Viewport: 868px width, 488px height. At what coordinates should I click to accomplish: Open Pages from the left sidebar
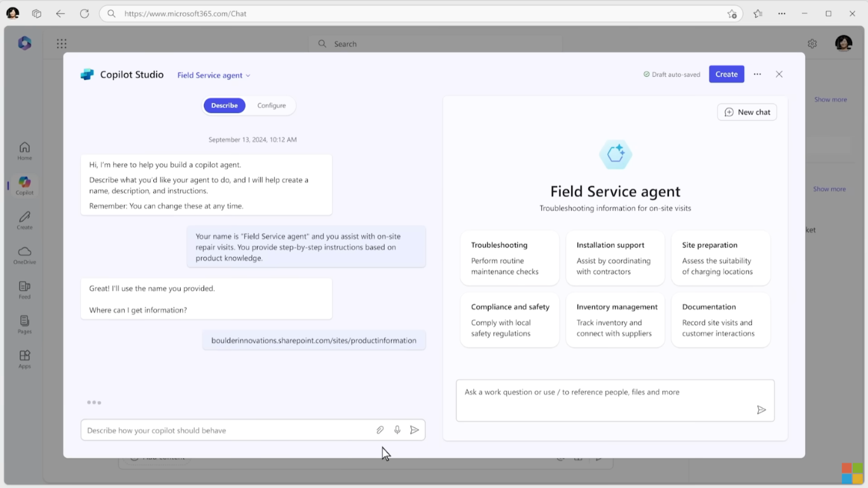(24, 325)
